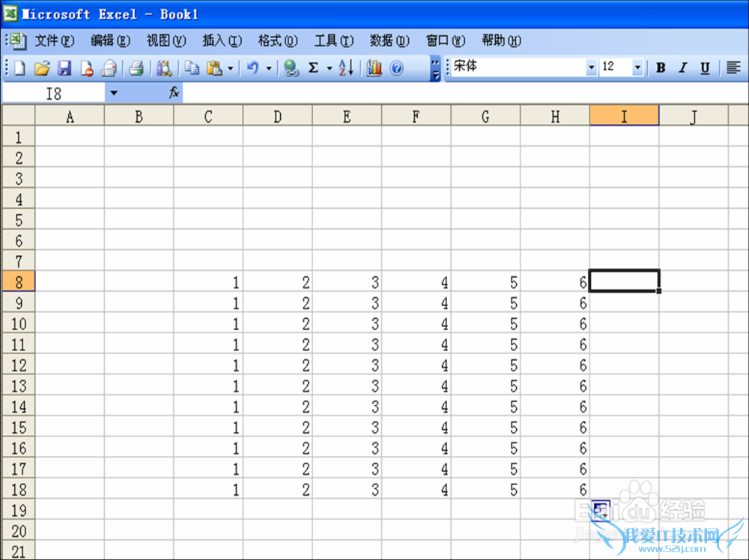This screenshot has height=560, width=749.
Task: Toggle align left formatting
Action: (733, 68)
